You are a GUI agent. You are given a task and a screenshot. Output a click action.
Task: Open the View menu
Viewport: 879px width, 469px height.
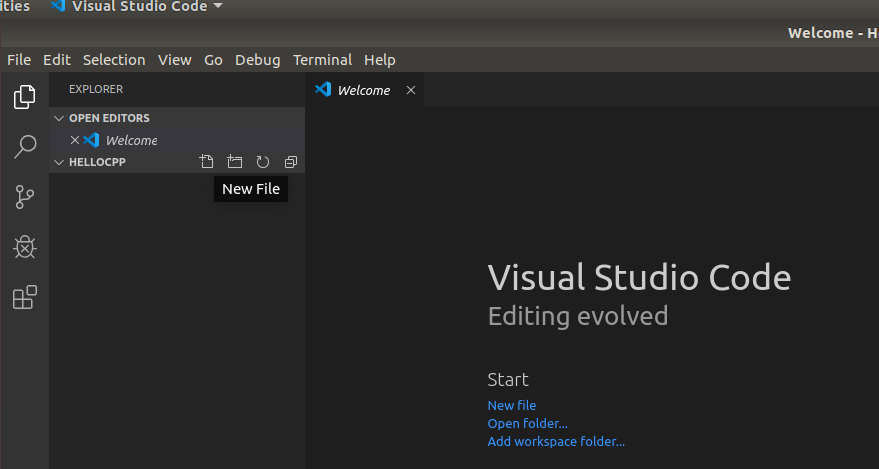click(174, 60)
